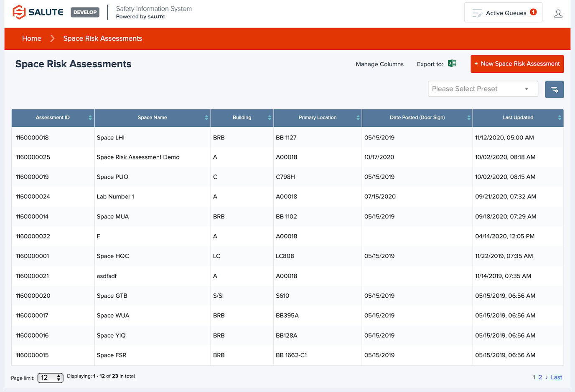Sort by Primary Location column arrows

tap(358, 118)
